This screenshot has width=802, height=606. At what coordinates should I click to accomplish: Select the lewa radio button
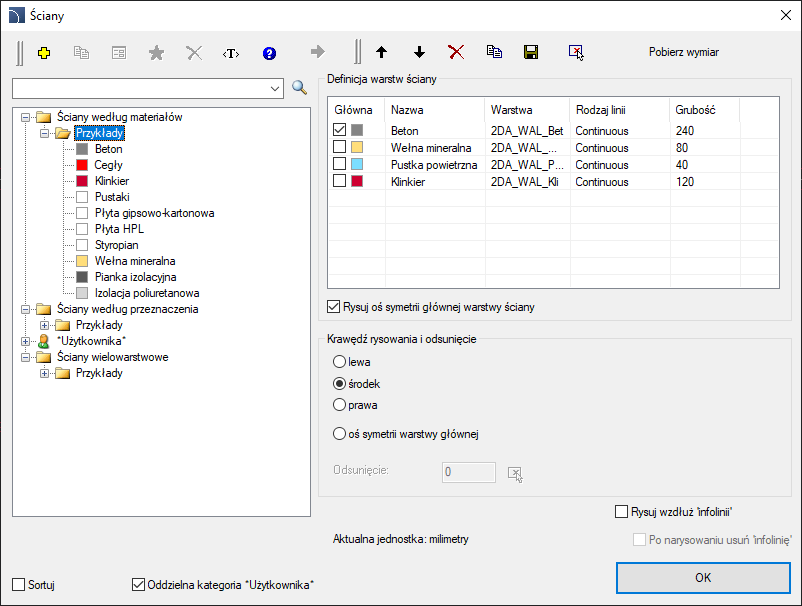point(339,362)
